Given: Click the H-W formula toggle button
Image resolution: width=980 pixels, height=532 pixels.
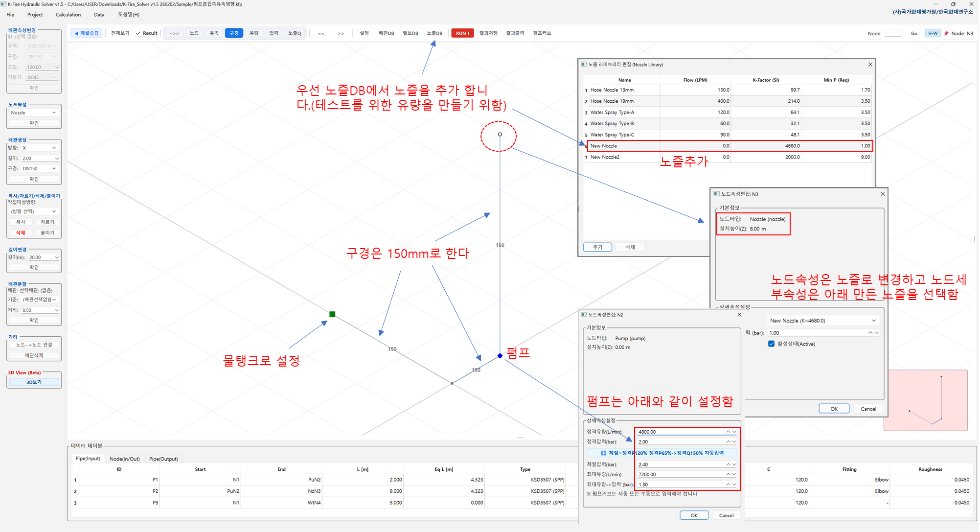Looking at the screenshot, I should [933, 33].
